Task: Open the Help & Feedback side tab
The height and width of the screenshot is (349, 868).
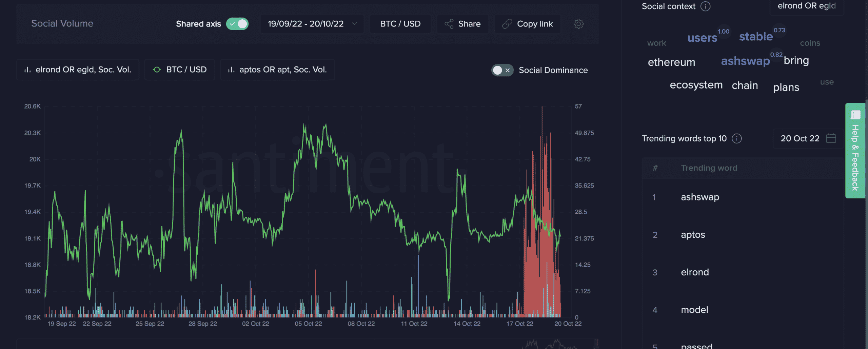Action: click(x=855, y=151)
